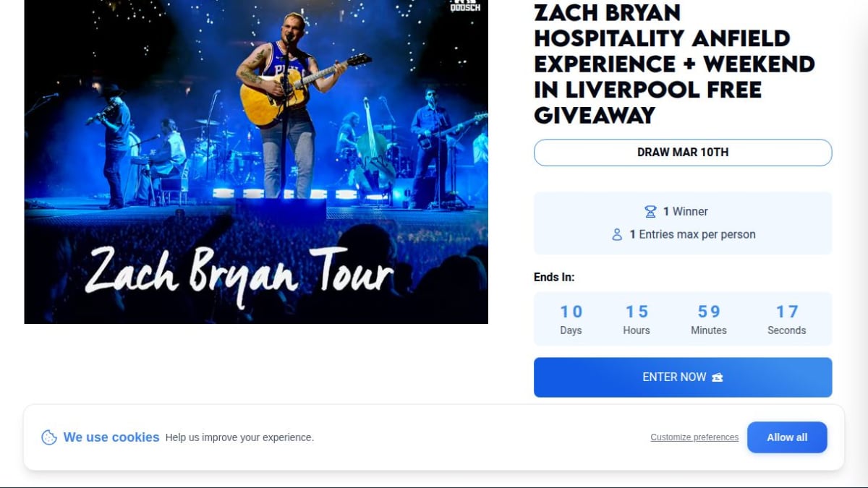
Task: Click the Seconds countdown value
Action: pos(787,312)
